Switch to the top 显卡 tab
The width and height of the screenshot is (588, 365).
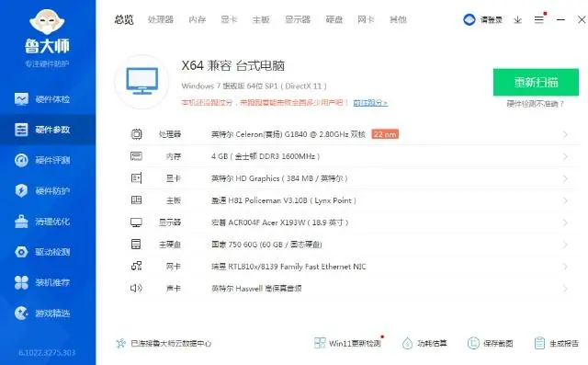[229, 19]
